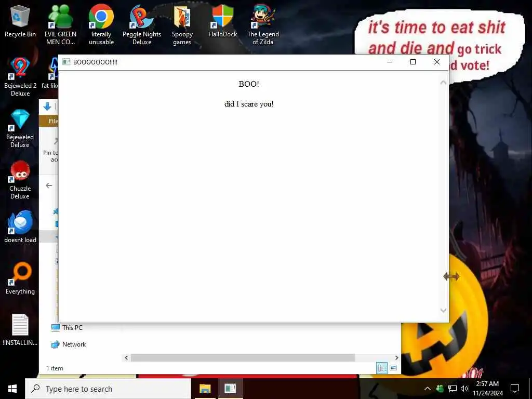This screenshot has height=399, width=532.
Task: Click the 'BOO!' text
Action: pos(249,84)
